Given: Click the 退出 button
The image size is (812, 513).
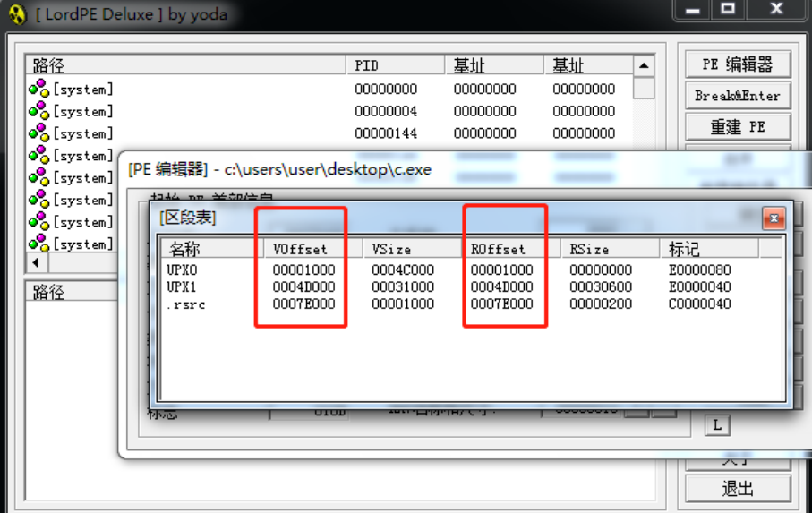Looking at the screenshot, I should click(x=738, y=488).
